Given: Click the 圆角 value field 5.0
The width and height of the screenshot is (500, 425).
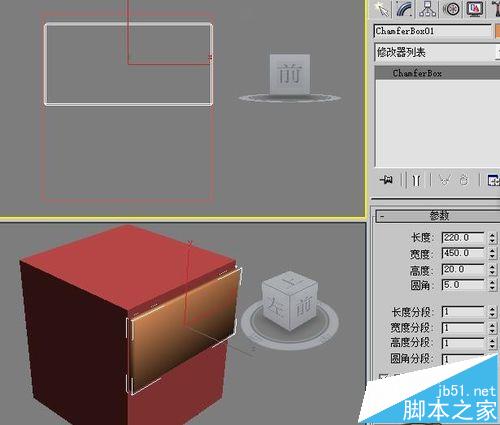Looking at the screenshot, I should pyautogui.click(x=463, y=285).
